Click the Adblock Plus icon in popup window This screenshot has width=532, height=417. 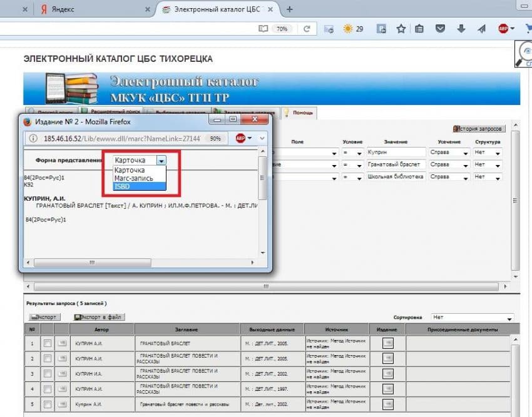240,138
